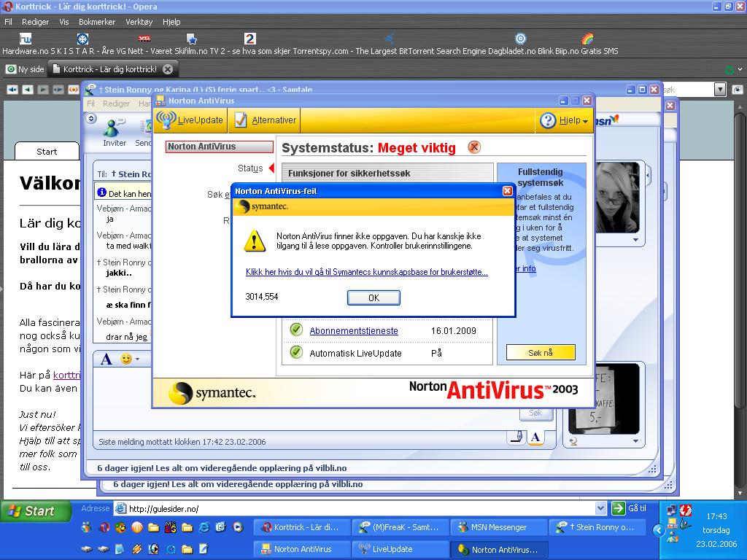This screenshot has height=560, width=747.
Task: Click the Windows Start button
Action: (x=36, y=511)
